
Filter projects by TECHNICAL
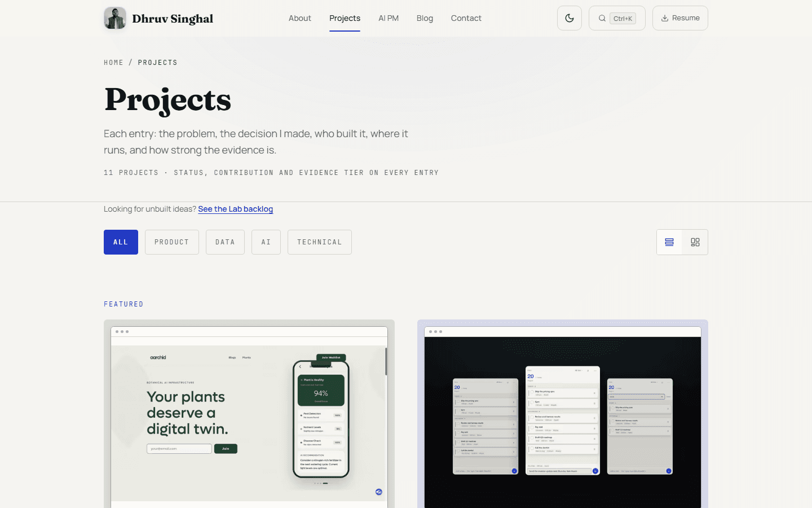click(x=319, y=242)
